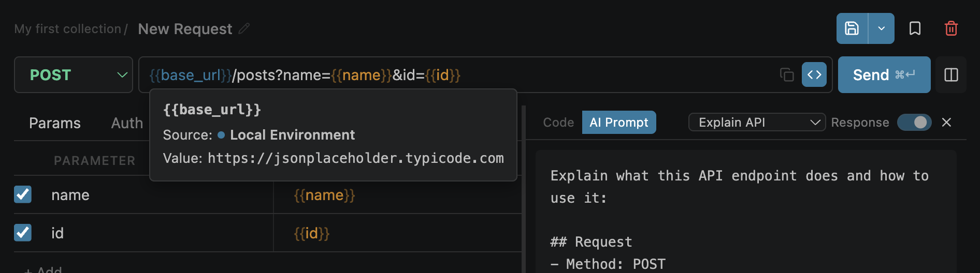Viewport: 980px width, 273px height.
Task: Click the PARAMETER column header
Action: pyautogui.click(x=94, y=161)
